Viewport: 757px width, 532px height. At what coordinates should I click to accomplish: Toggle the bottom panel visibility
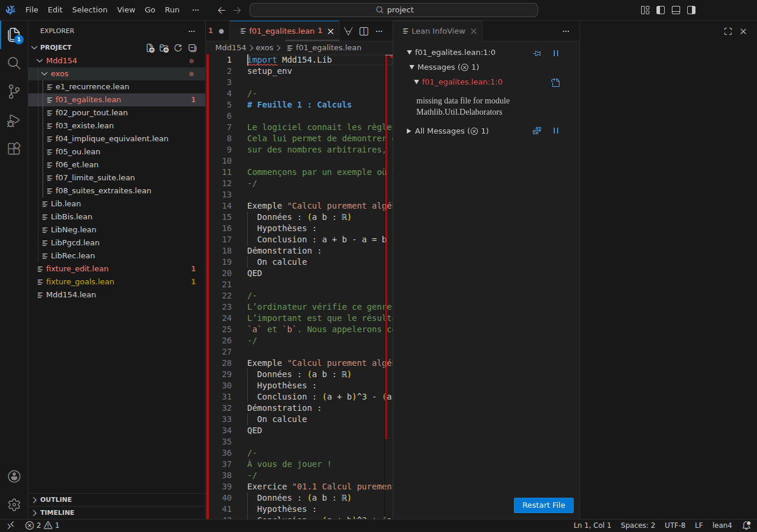676,10
